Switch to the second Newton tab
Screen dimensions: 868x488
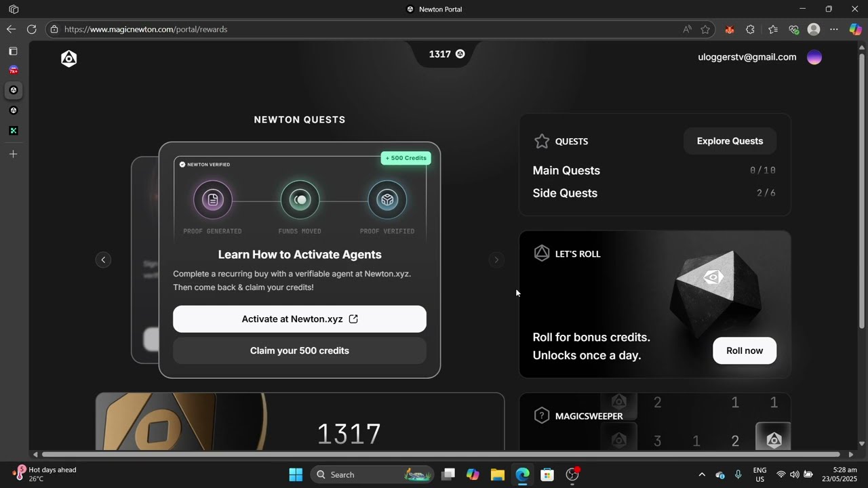(13, 110)
